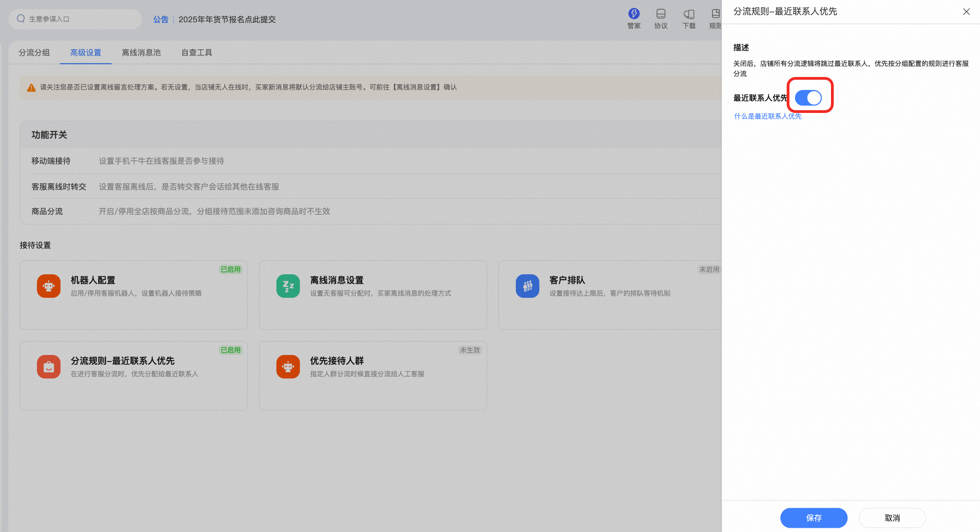The width and height of the screenshot is (980, 532).
Task: Open the 规则 icon in top bar
Action: coord(715,19)
